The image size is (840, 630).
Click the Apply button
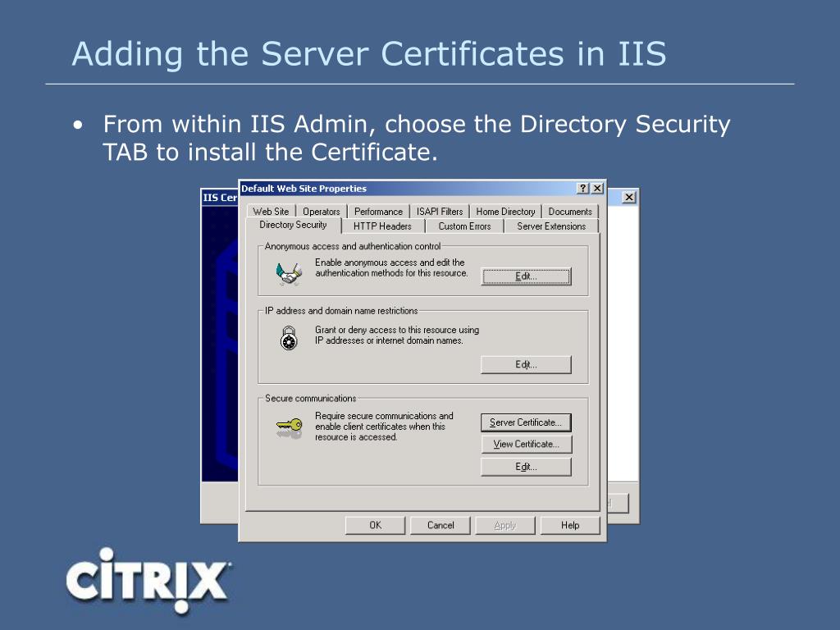pos(505,526)
